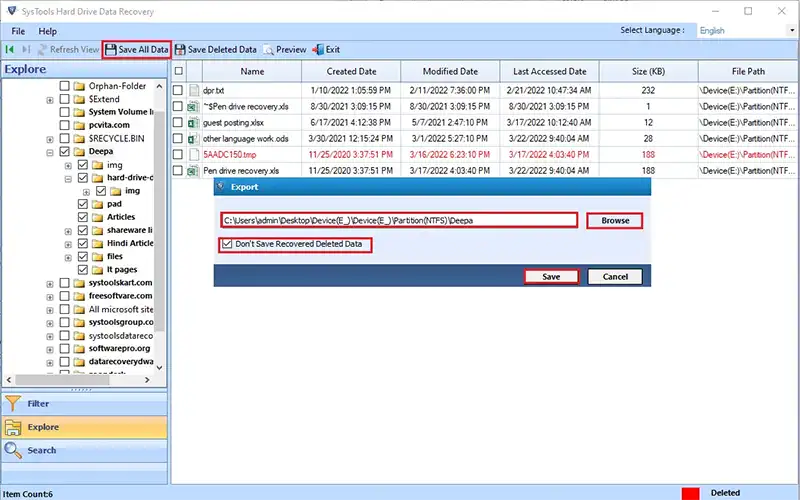Click the Pen drive recovery.xls file icon
The width and height of the screenshot is (800, 500).
point(192,170)
